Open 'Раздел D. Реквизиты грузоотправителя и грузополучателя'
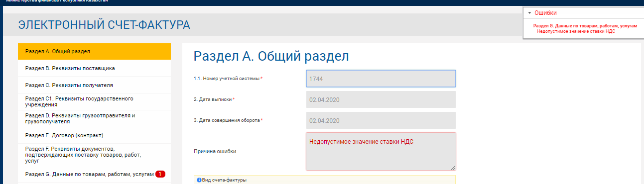 94,118
